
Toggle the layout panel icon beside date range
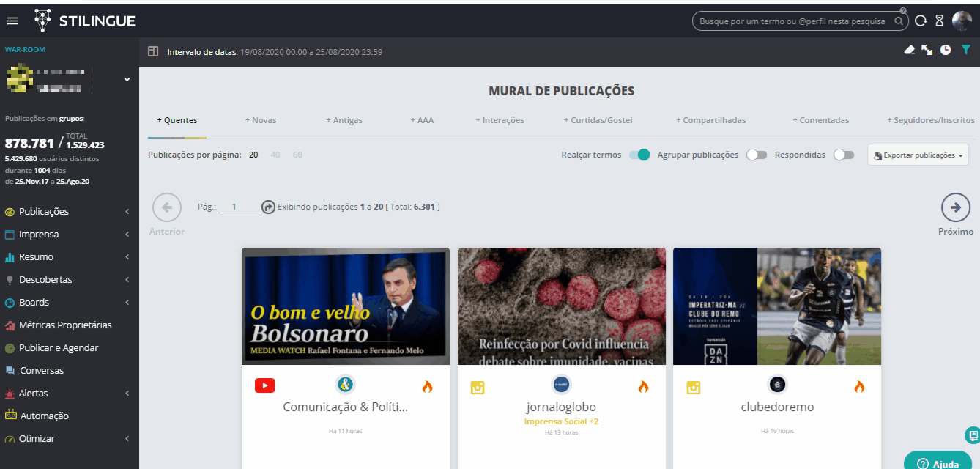(153, 52)
